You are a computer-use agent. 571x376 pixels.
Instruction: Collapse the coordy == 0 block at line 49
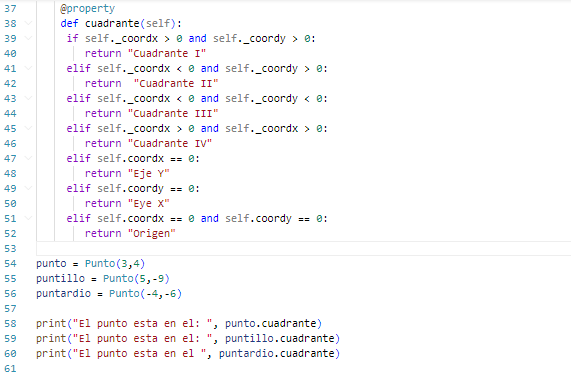tap(28, 188)
